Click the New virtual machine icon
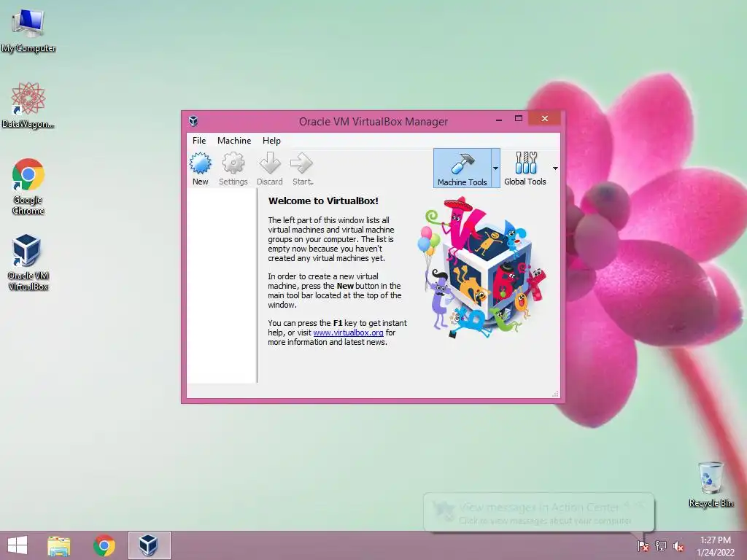 (x=200, y=168)
